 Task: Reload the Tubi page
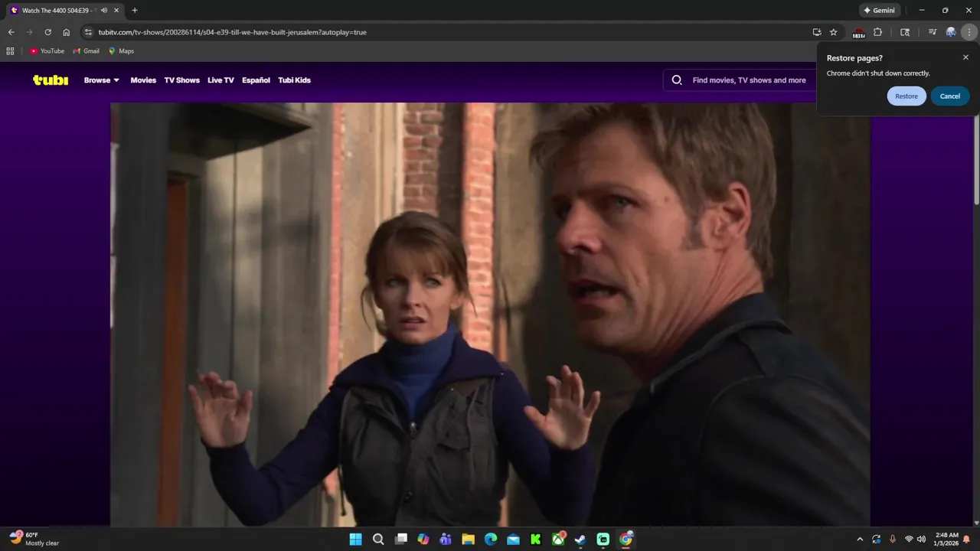coord(47,32)
